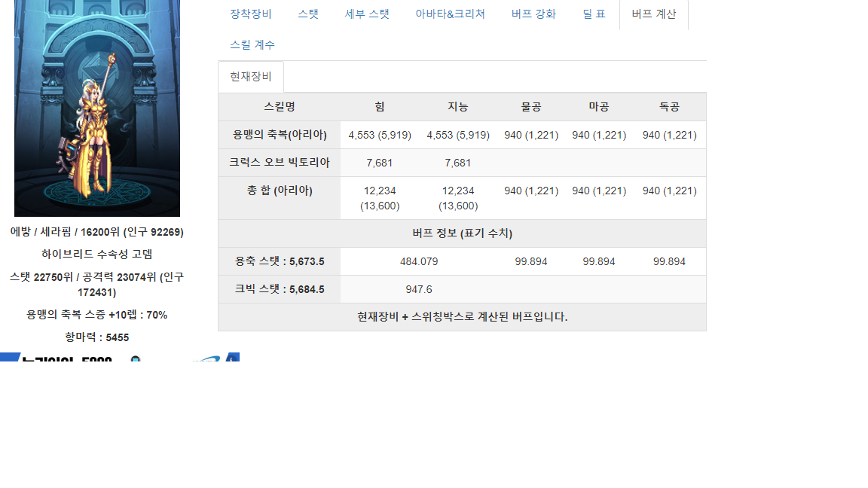Select the 총 합 (아리아) row label
This screenshot has width=868, height=488.
[x=280, y=198]
